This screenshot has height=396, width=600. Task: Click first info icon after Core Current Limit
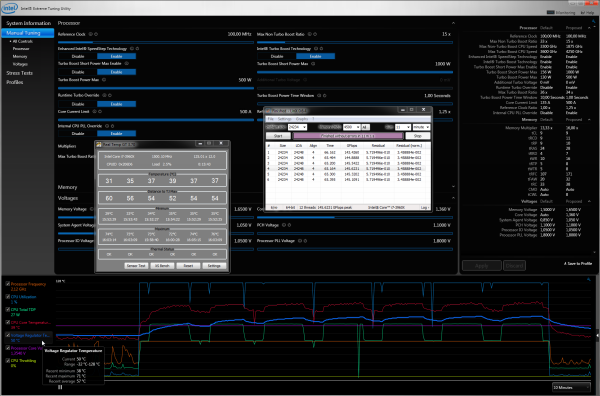[x=95, y=111]
